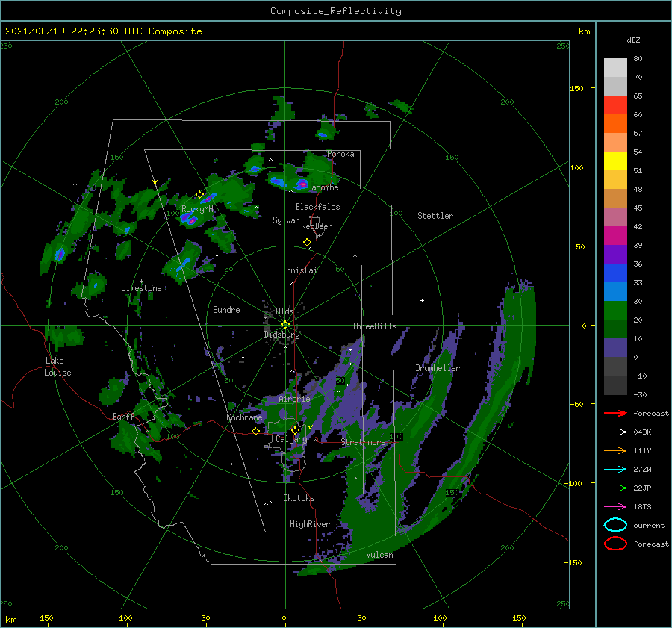Click the yellow diamond marker below Cochrane
Image resolution: width=672 pixels, height=628 pixels.
tap(256, 432)
